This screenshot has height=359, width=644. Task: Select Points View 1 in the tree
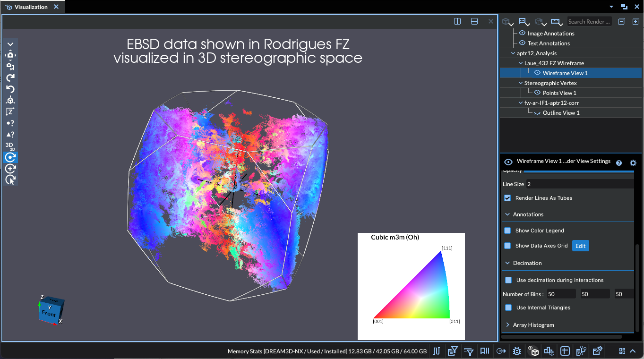(x=559, y=93)
